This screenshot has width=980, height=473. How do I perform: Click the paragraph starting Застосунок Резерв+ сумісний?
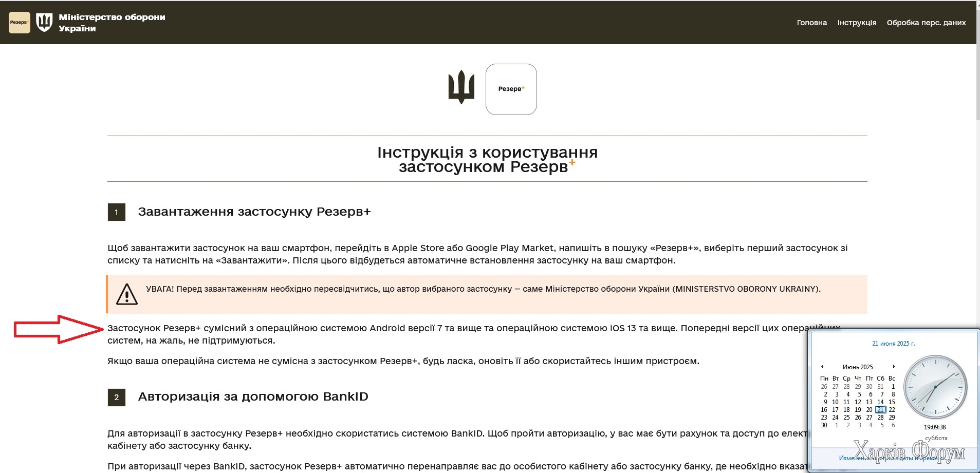coord(474,334)
